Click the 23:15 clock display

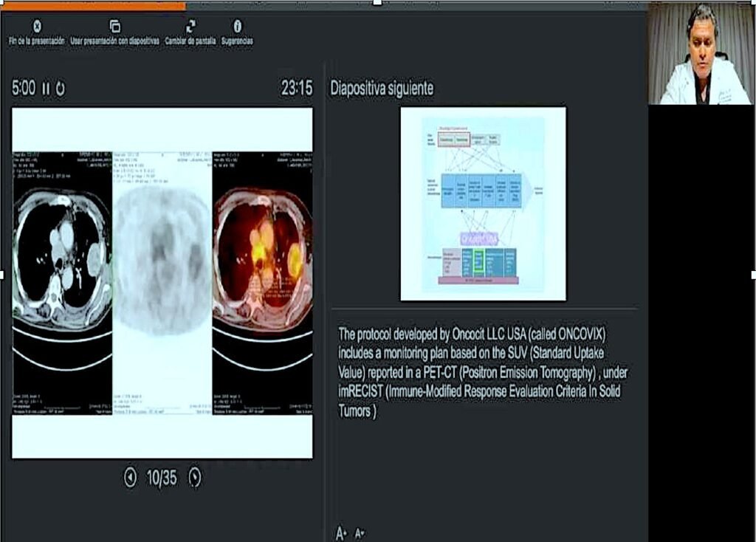[x=296, y=89]
